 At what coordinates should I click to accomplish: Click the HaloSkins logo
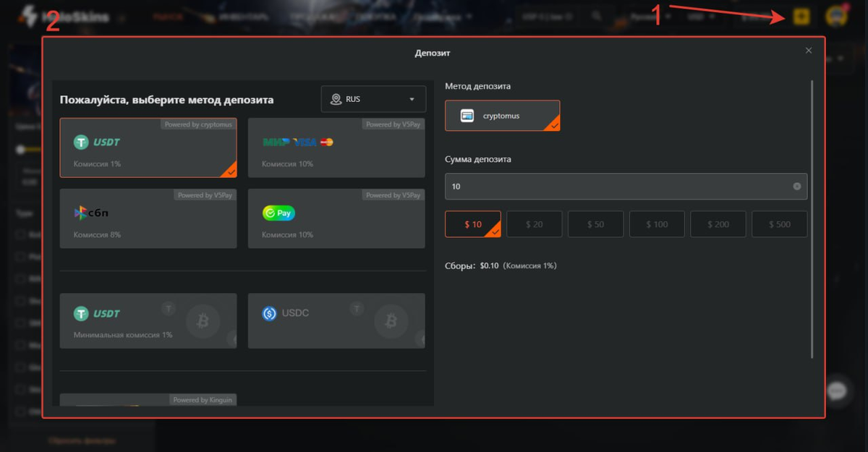[64, 16]
